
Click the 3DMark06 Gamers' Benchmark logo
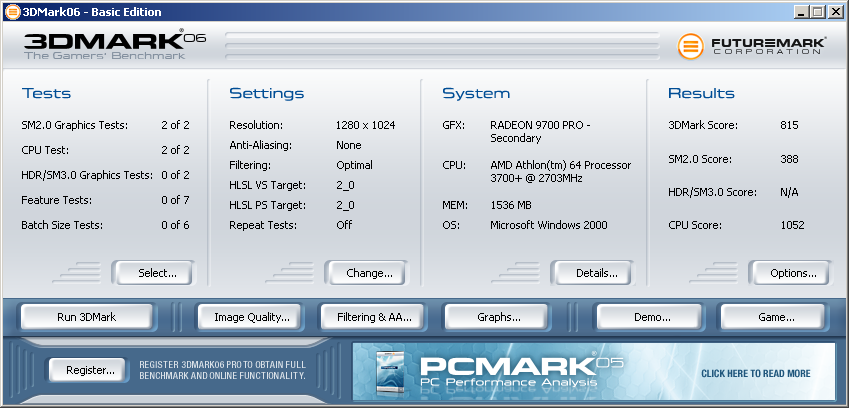[x=115, y=46]
